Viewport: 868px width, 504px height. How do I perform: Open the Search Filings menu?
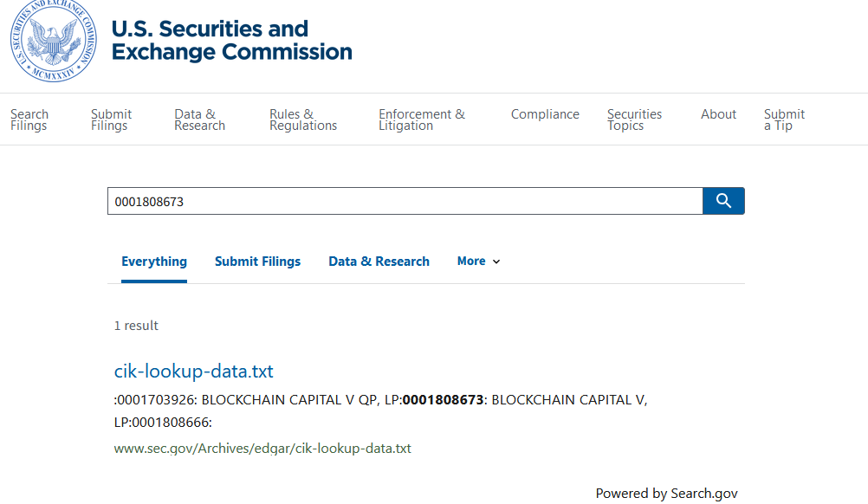[29, 120]
